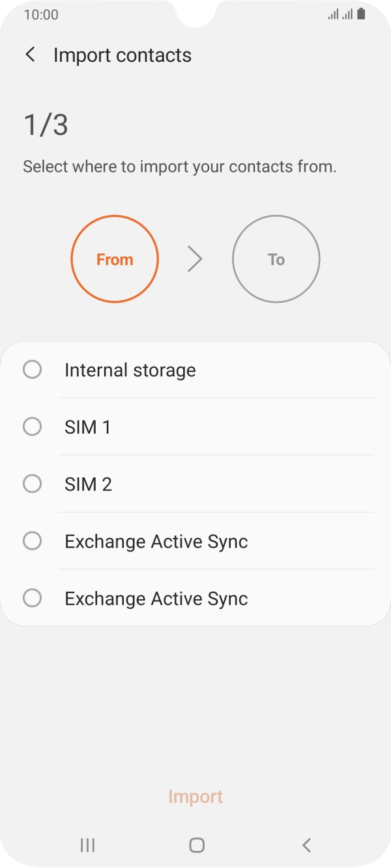Select the Internal storage radio button
The width and height of the screenshot is (391, 868).
point(32,370)
